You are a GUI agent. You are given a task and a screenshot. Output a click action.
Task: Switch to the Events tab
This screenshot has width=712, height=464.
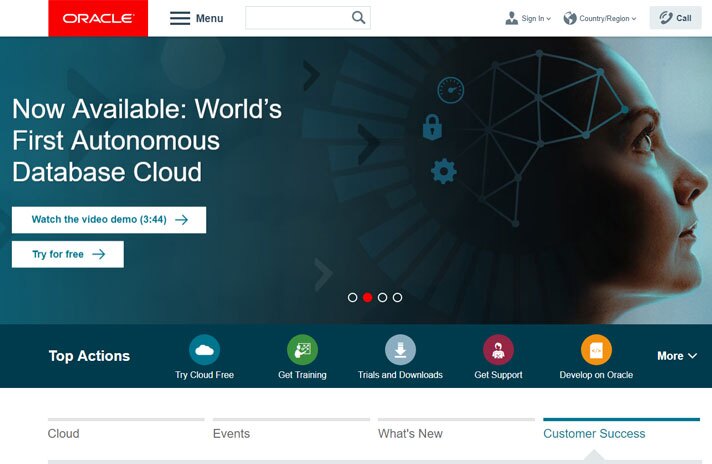click(292, 431)
